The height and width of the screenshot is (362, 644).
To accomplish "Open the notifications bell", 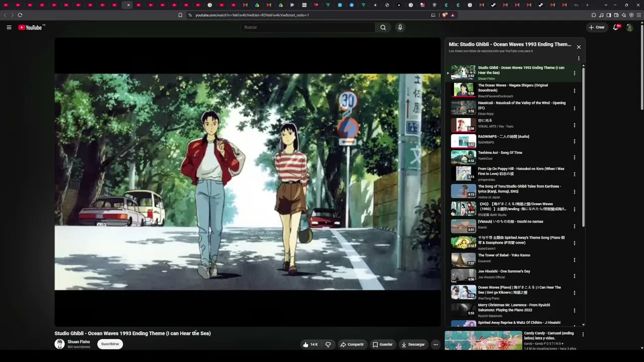I will (x=615, y=27).
